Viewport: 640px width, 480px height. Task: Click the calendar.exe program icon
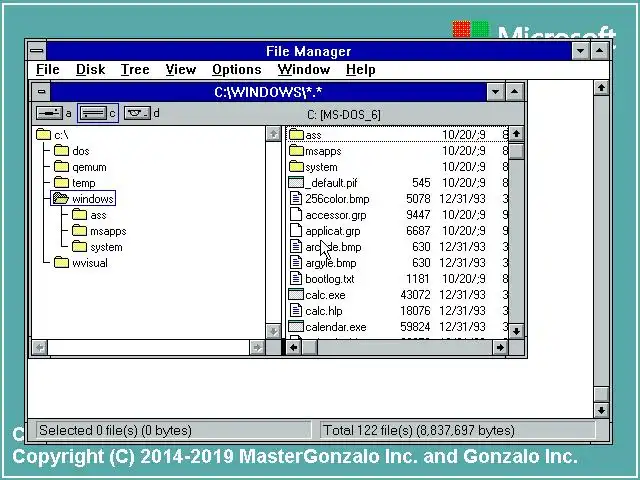296,327
